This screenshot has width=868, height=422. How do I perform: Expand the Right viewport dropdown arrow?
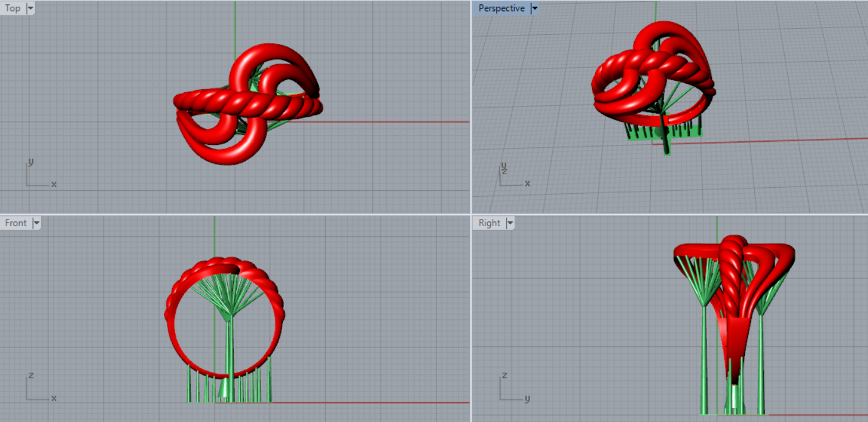pos(509,223)
